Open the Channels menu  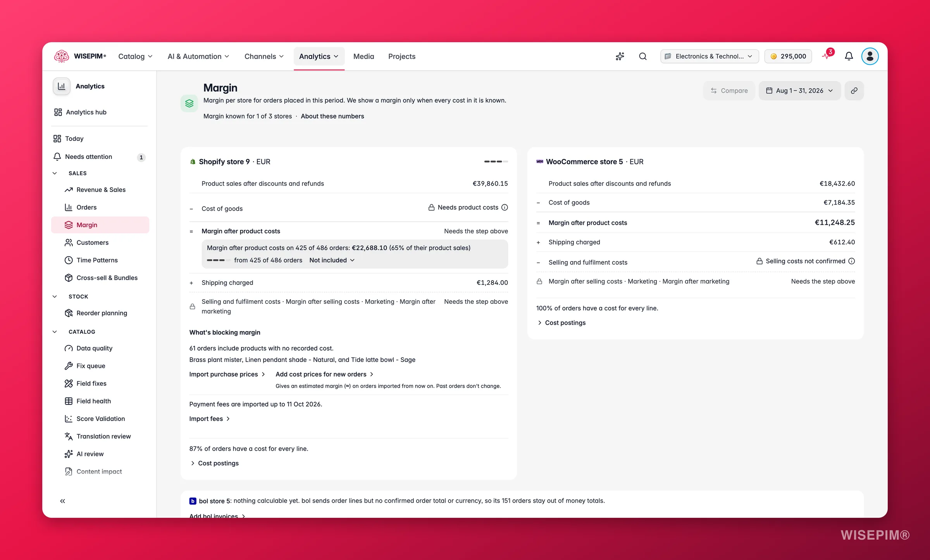pyautogui.click(x=264, y=57)
